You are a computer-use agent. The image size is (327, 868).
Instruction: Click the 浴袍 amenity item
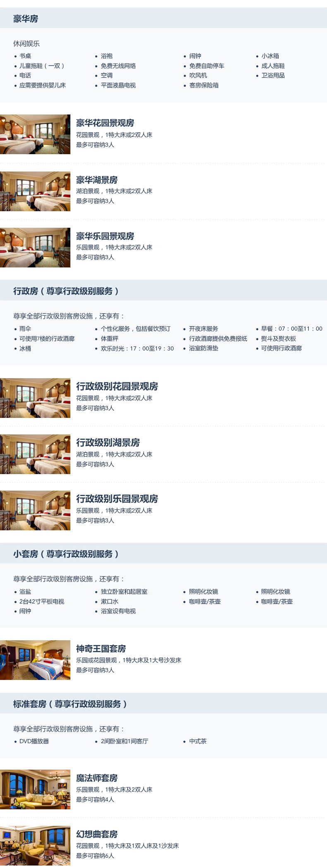tap(107, 56)
